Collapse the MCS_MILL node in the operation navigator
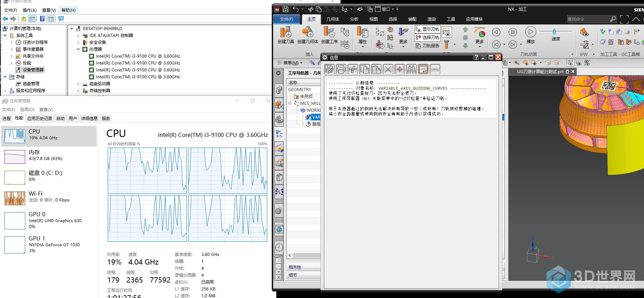The height and width of the screenshot is (298, 644). tap(290, 103)
